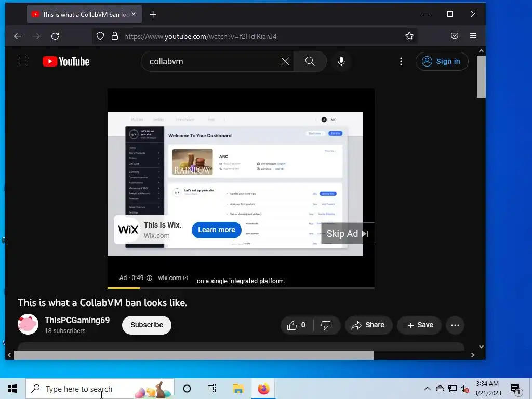This screenshot has width=532, height=399.
Task: Open Cortana circle icon
Action: 187,389
